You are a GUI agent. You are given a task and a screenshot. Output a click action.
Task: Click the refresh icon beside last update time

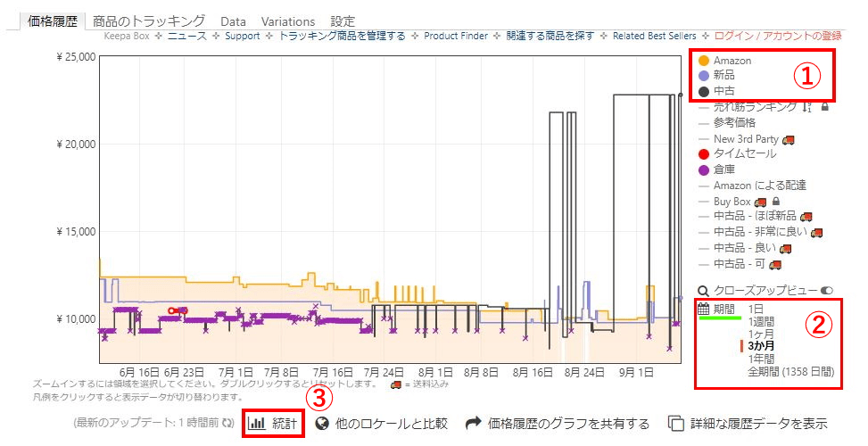[x=228, y=424]
